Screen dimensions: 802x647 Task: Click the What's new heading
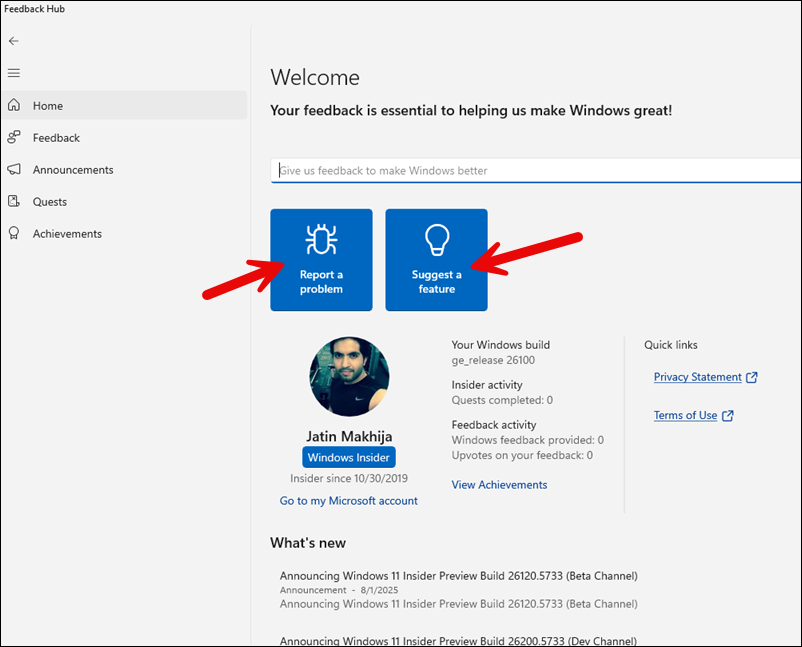pos(308,543)
